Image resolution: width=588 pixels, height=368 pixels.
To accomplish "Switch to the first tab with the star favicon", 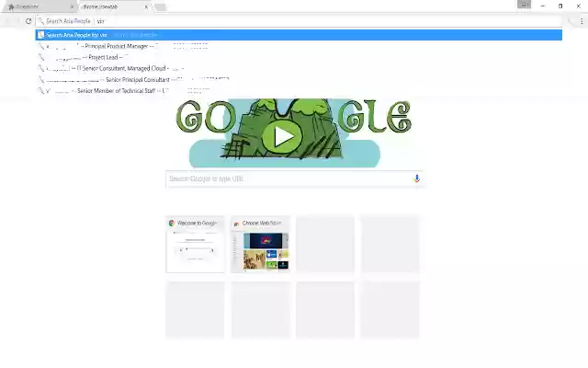I will coord(40,6).
